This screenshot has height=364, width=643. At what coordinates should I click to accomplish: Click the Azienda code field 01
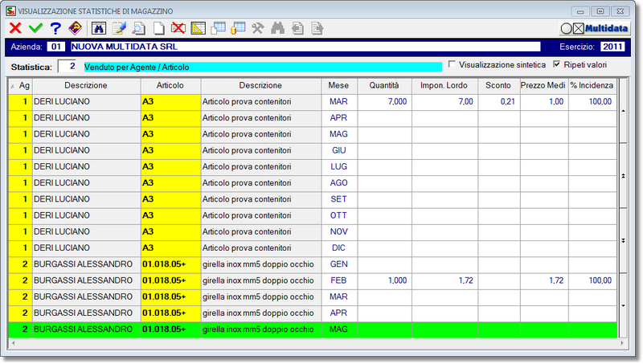tap(56, 47)
